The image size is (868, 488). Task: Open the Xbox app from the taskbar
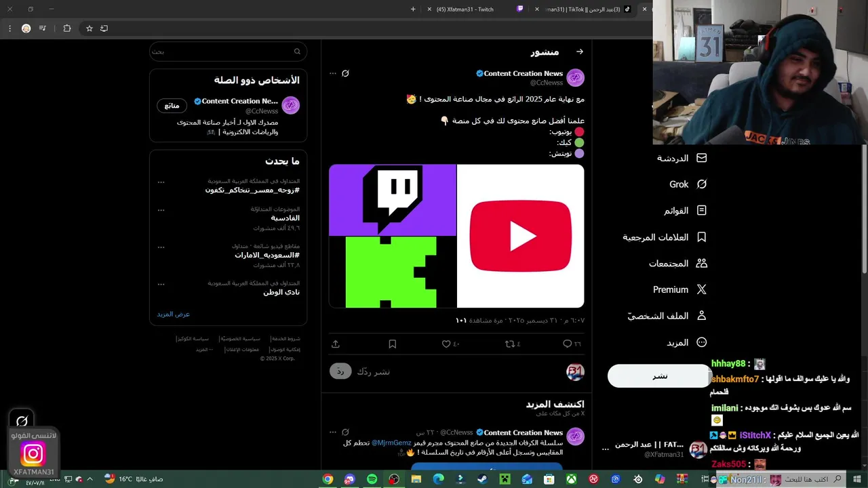point(572,479)
